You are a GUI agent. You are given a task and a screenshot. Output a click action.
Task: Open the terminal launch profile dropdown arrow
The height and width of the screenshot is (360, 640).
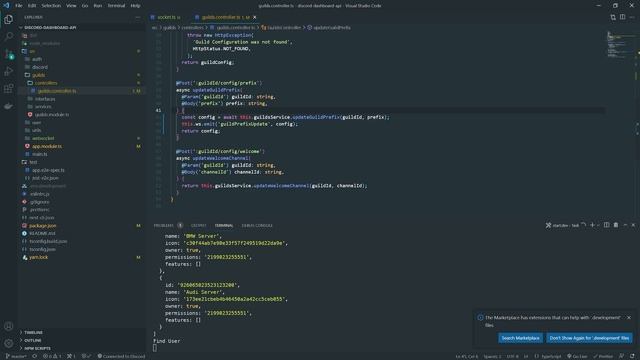tap(598, 225)
